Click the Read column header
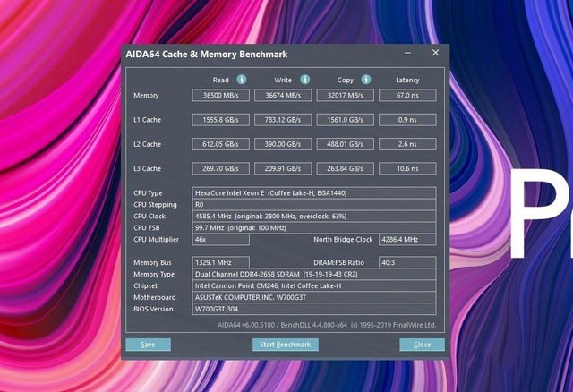573x392 pixels. click(221, 80)
